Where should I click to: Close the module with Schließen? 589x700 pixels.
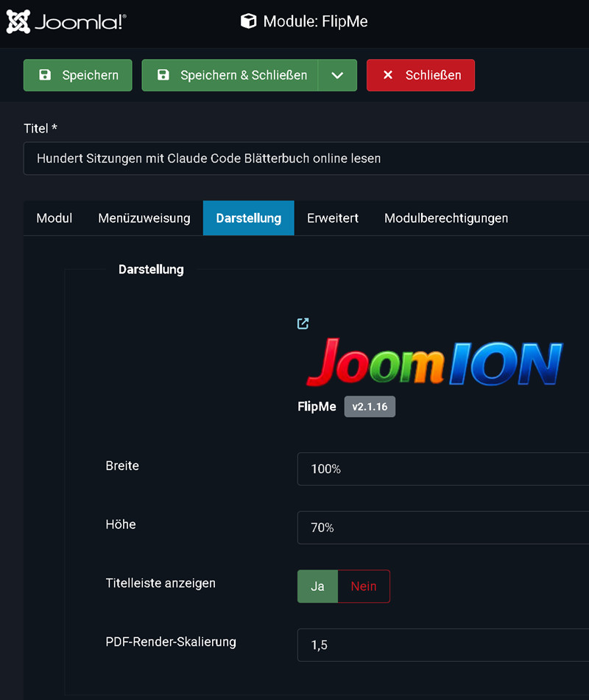pyautogui.click(x=421, y=75)
